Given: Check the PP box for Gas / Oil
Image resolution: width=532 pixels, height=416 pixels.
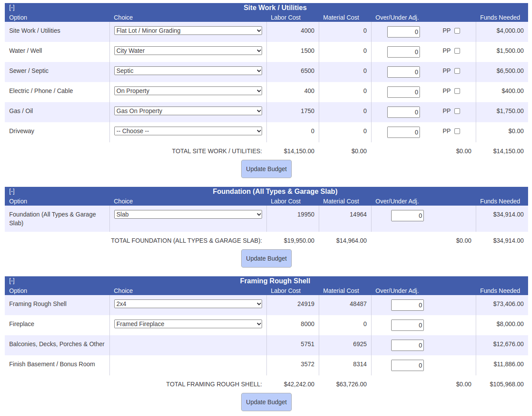Looking at the screenshot, I should click(x=457, y=111).
